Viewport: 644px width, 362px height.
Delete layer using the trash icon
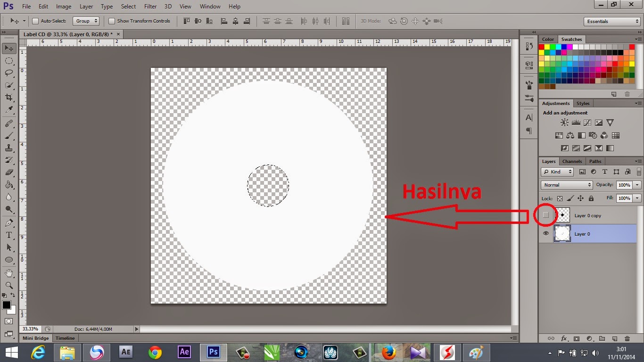click(x=627, y=339)
